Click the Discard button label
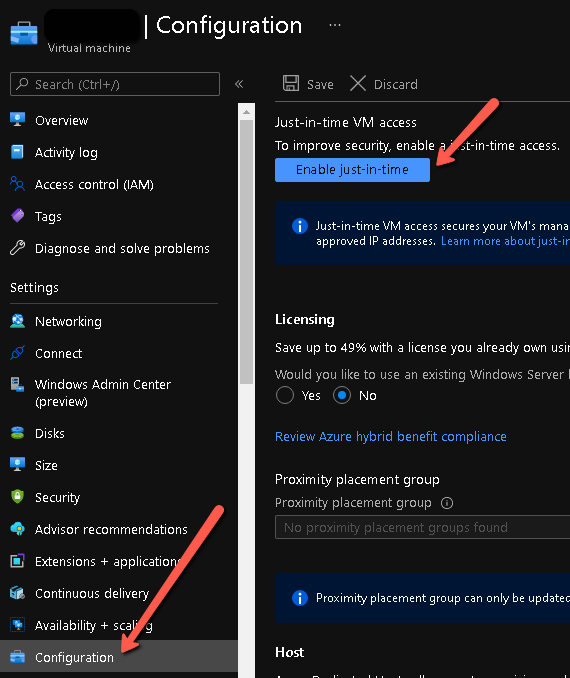 click(x=396, y=84)
